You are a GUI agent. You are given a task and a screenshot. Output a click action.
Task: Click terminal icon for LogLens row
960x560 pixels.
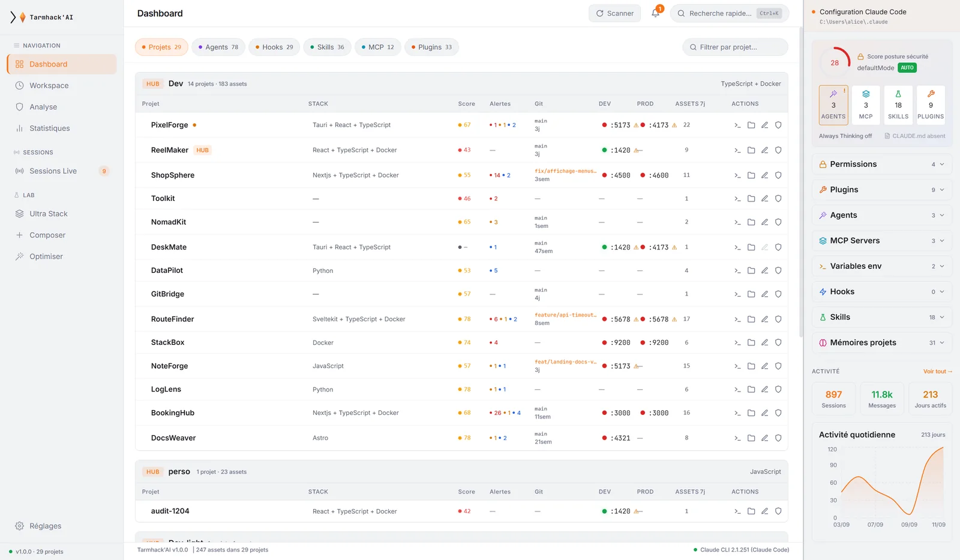pyautogui.click(x=737, y=390)
